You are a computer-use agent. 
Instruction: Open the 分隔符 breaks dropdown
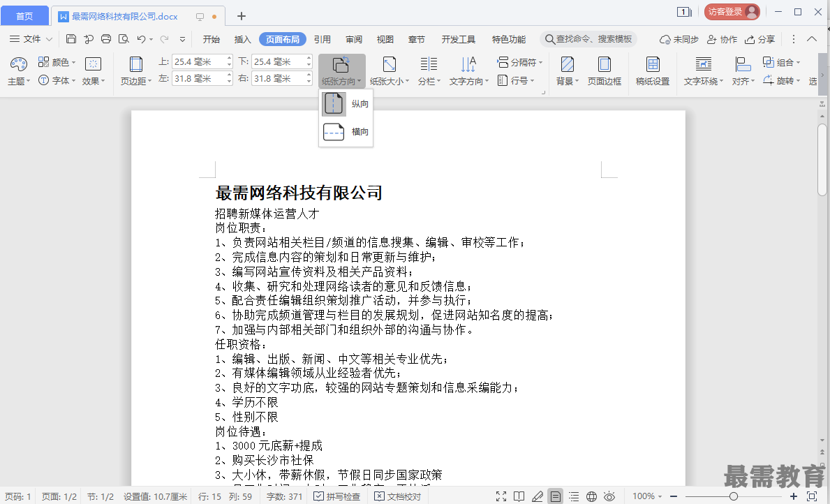click(520, 62)
